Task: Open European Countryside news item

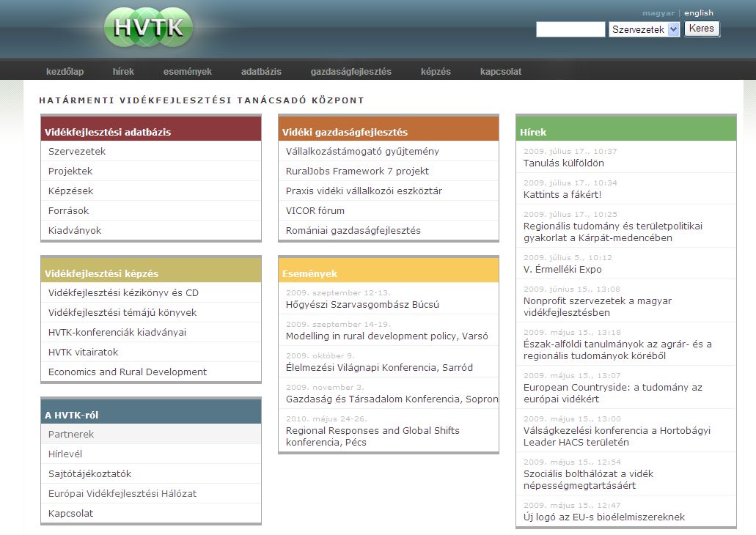Action: (x=613, y=394)
